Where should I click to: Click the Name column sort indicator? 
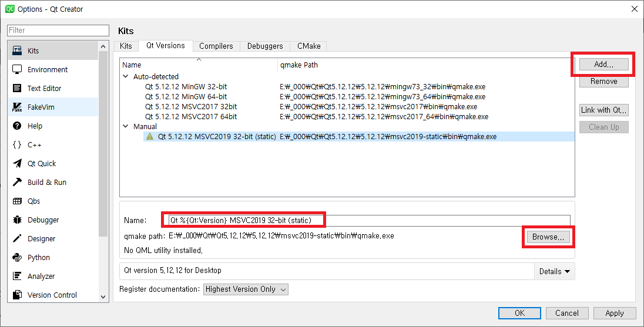pos(199,60)
